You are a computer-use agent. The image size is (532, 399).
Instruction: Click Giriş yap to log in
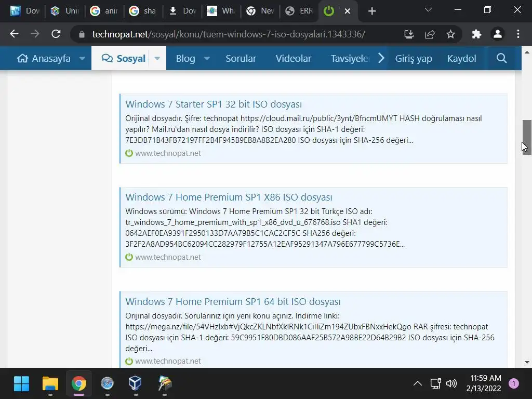414,58
